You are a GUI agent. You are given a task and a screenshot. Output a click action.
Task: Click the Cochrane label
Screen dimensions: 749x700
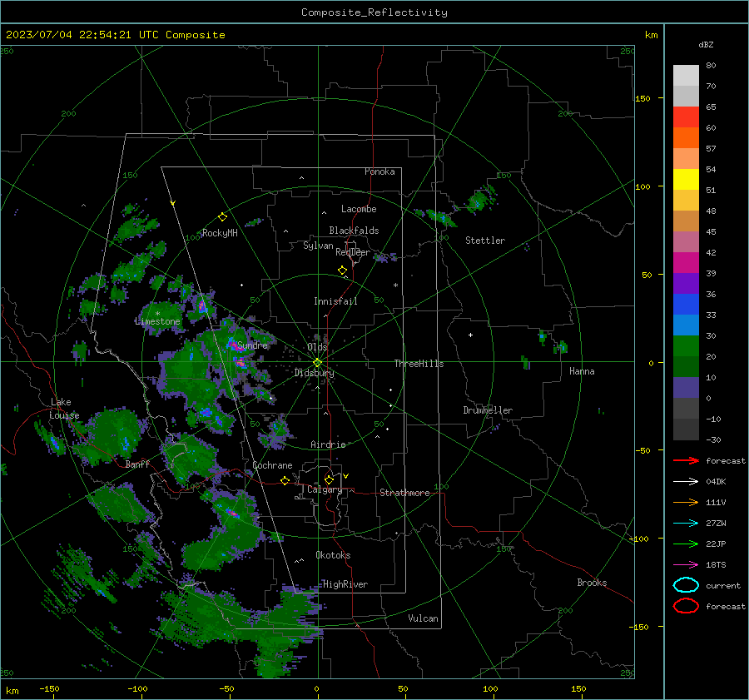(272, 465)
